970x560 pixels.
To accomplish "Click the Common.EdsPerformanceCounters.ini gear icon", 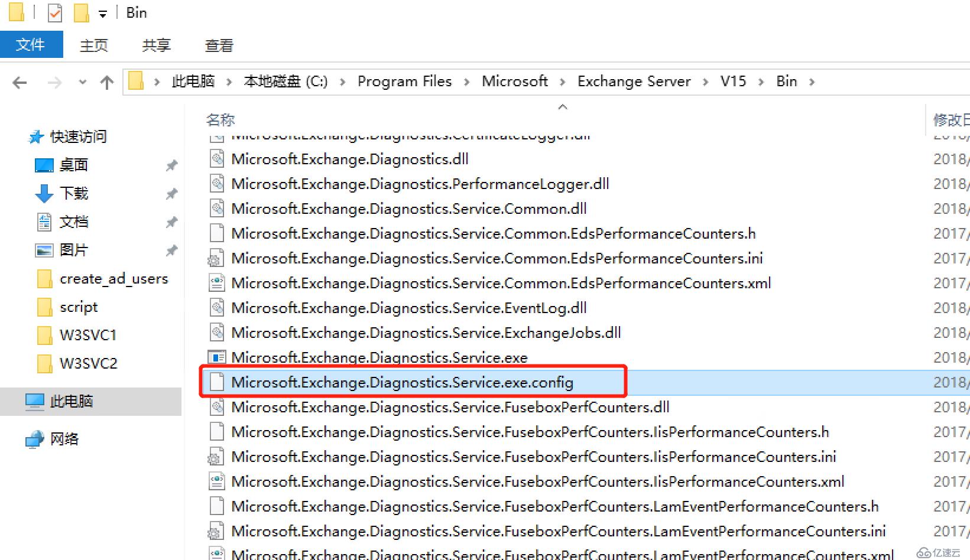I will tap(216, 258).
